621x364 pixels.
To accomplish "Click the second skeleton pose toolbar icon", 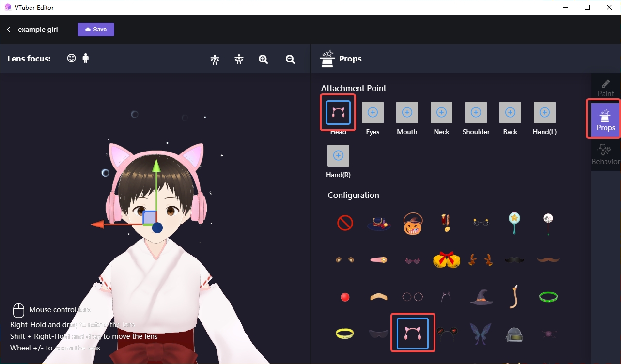I will point(239,59).
